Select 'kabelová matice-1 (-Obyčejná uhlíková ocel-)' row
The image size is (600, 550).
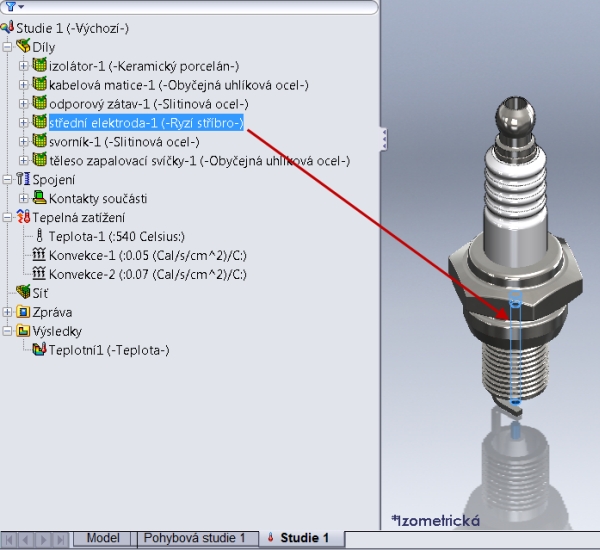(179, 85)
